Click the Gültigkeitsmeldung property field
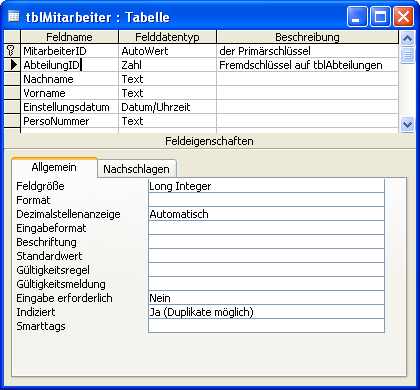Viewport: 420px width, 390px height. 266,284
